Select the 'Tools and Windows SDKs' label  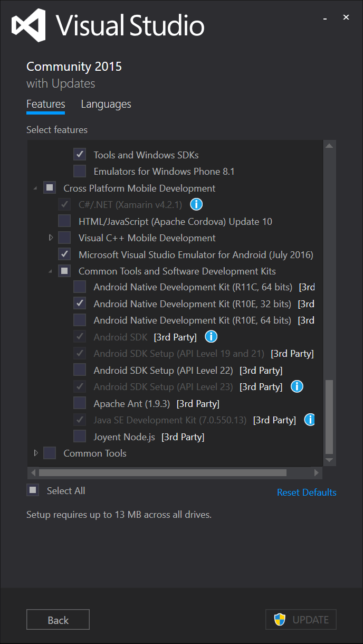(146, 155)
